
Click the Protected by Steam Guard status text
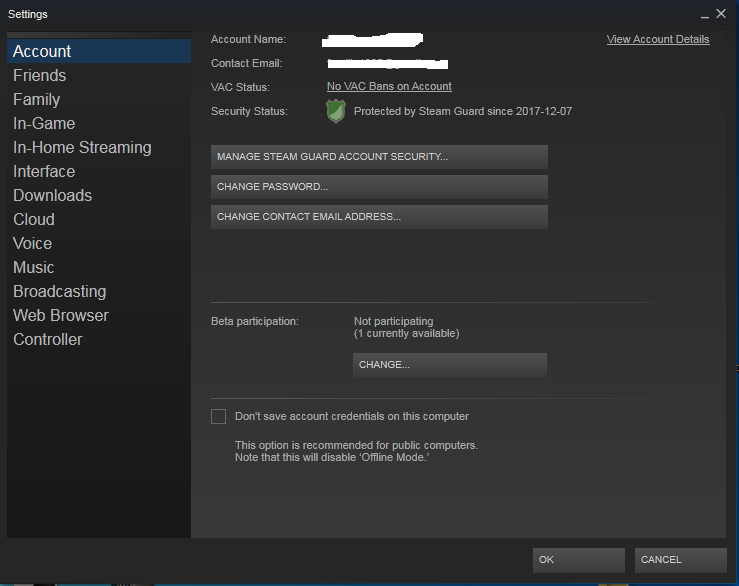(x=463, y=112)
